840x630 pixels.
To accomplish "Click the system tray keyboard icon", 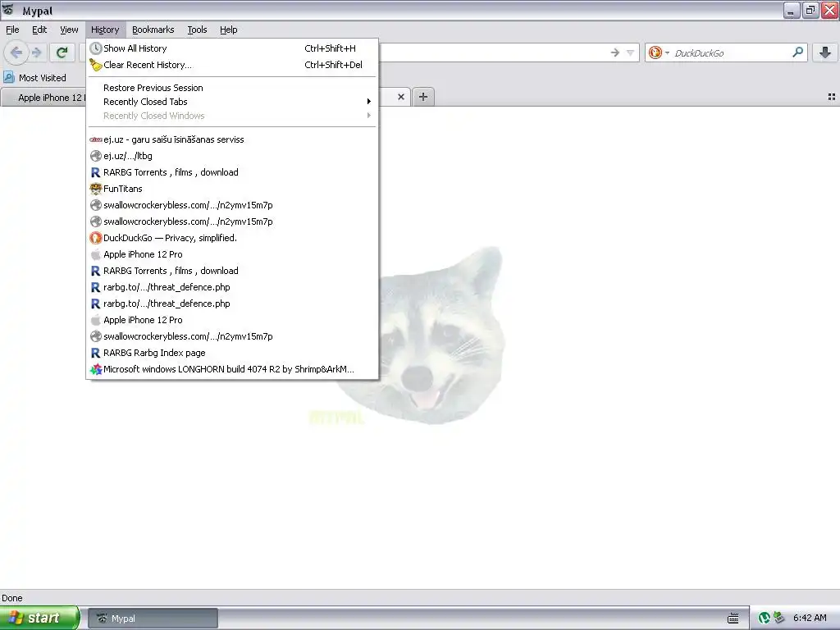I will (733, 619).
